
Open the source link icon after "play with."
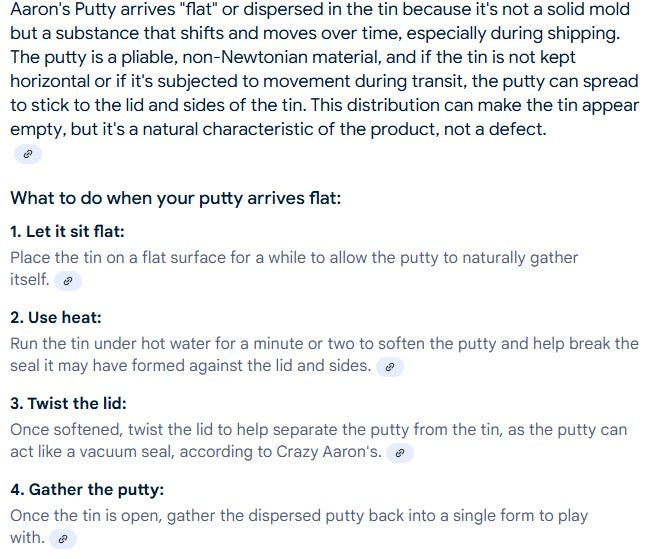coord(63,540)
